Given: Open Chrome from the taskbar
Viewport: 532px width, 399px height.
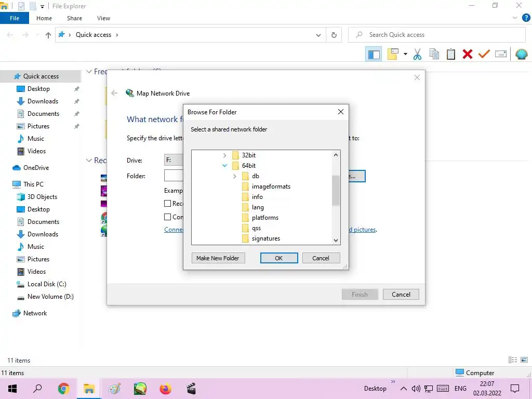Looking at the screenshot, I should [x=64, y=389].
